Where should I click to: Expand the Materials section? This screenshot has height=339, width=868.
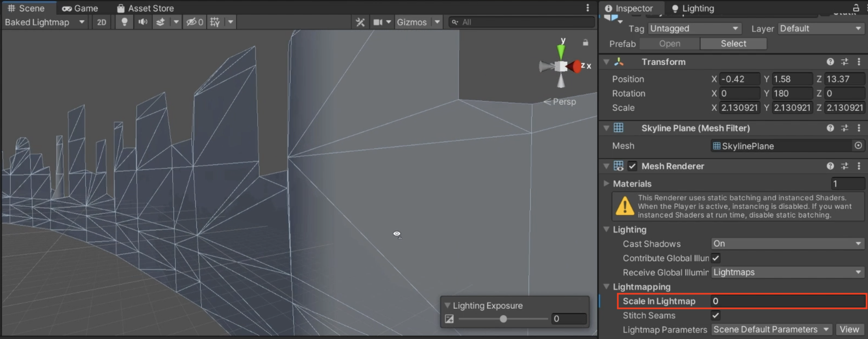click(606, 183)
